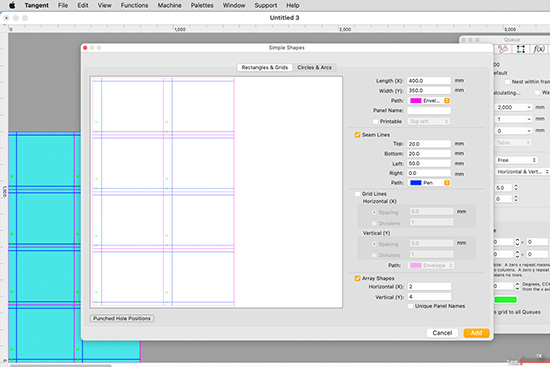The height and width of the screenshot is (367, 550).
Task: Click the Punched Hole Positions button
Action: tap(122, 318)
